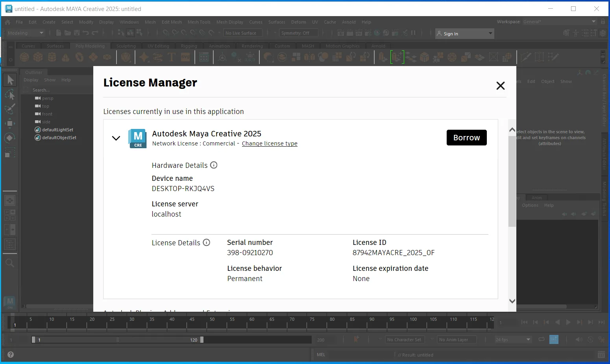This screenshot has width=610, height=364.
Task: Click the Polygon Type text shelf icon
Action: point(172,57)
